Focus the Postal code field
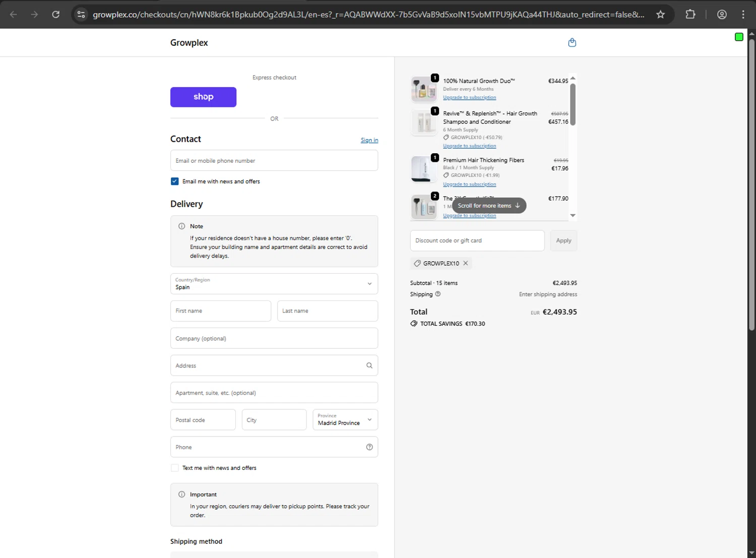Viewport: 756px width, 558px height. 203,420
